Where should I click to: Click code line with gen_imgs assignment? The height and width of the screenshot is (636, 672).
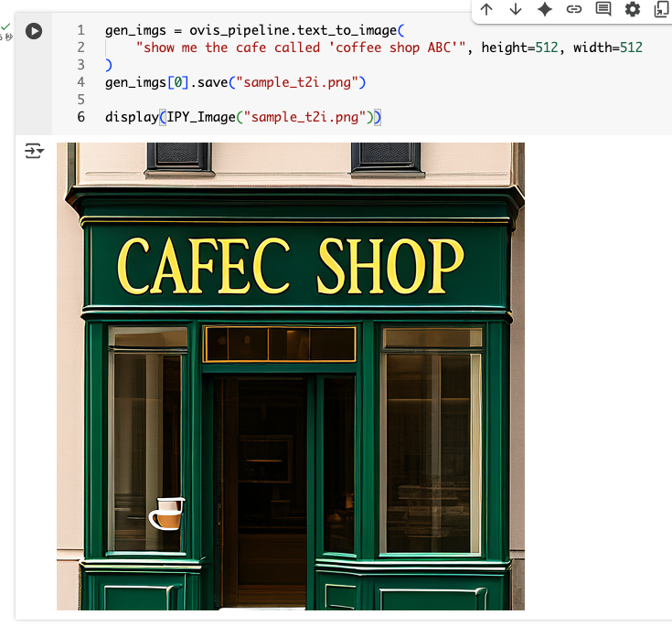point(254,30)
